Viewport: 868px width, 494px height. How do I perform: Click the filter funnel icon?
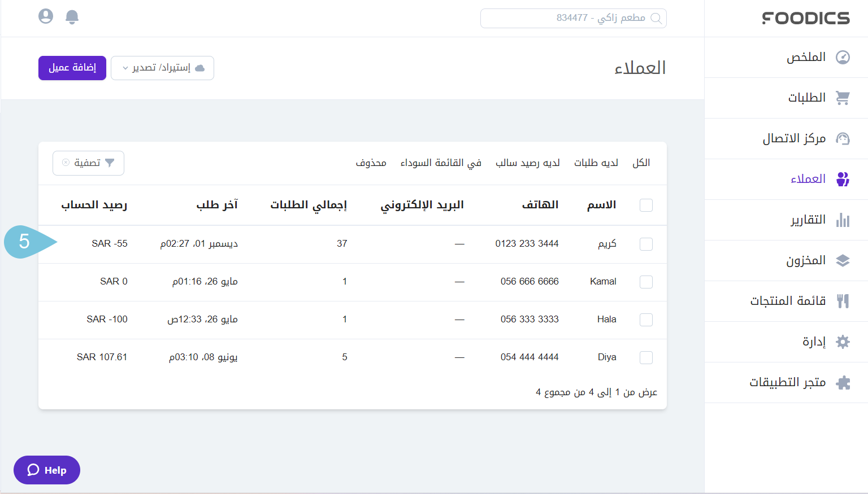[x=110, y=163]
